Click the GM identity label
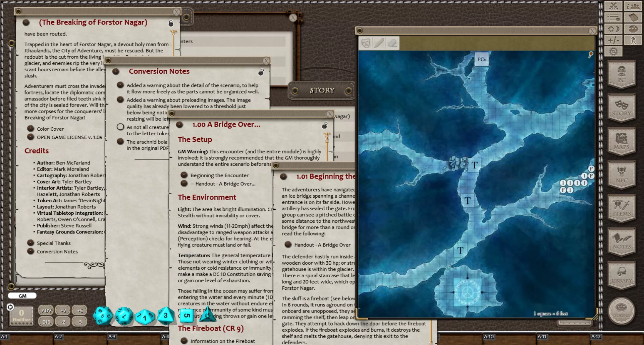This screenshot has width=644, height=345. coord(22,296)
